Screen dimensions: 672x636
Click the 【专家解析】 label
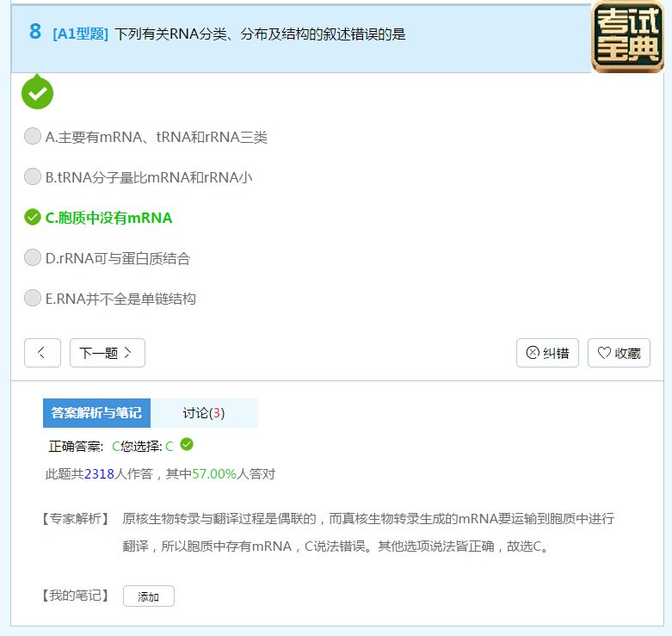tap(76, 519)
